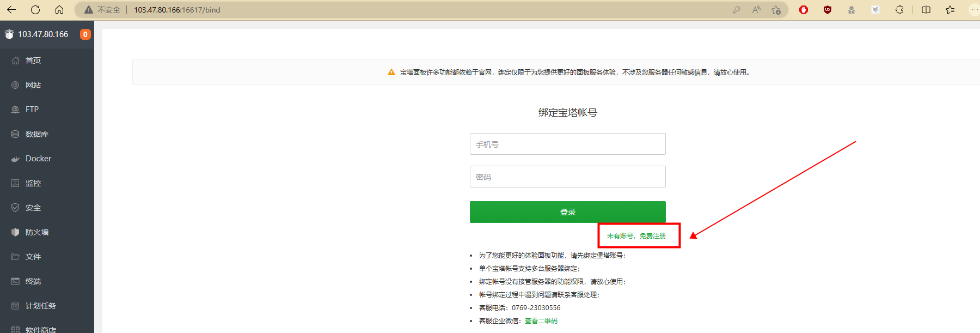The width and height of the screenshot is (980, 333).
Task: Click the green 登录 login button
Action: click(567, 212)
